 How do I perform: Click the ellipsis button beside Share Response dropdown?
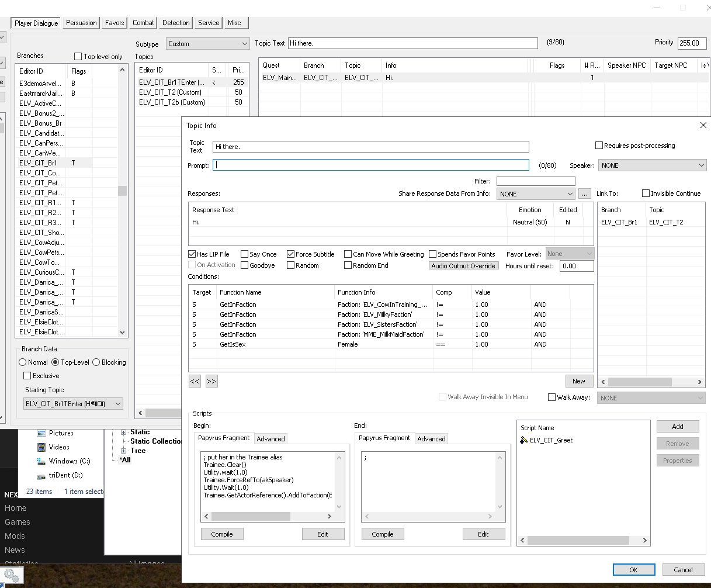(x=585, y=194)
